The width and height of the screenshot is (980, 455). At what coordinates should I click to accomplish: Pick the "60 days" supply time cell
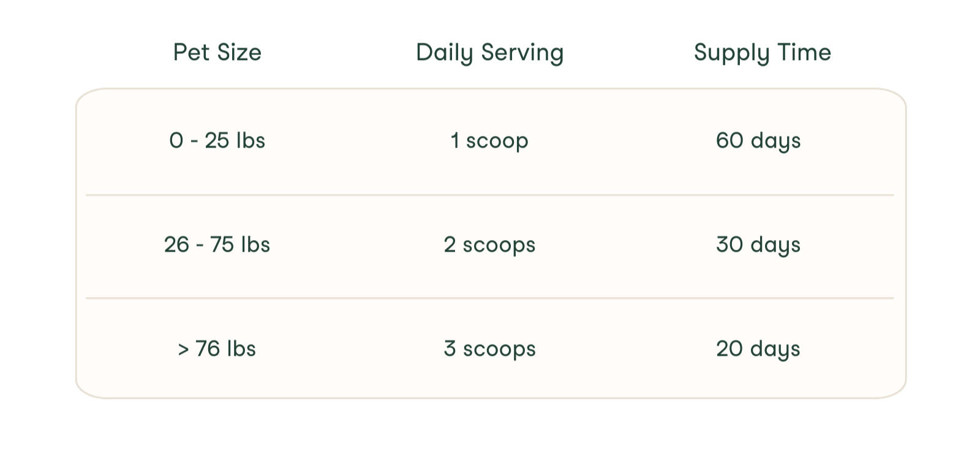point(758,141)
